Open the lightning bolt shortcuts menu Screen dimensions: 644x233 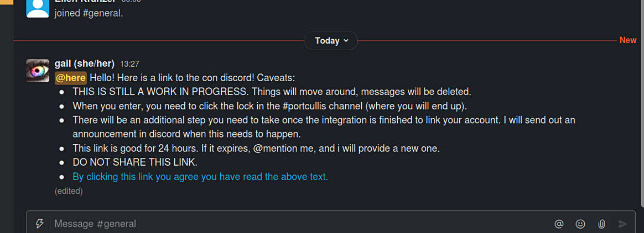pos(39,224)
